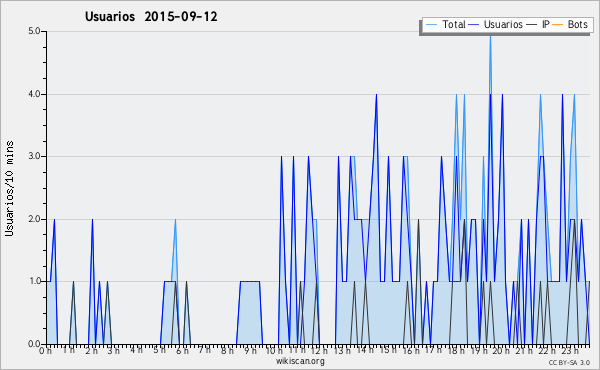Click the '9 h' x-axis label
The height and width of the screenshot is (370, 600).
tap(250, 351)
